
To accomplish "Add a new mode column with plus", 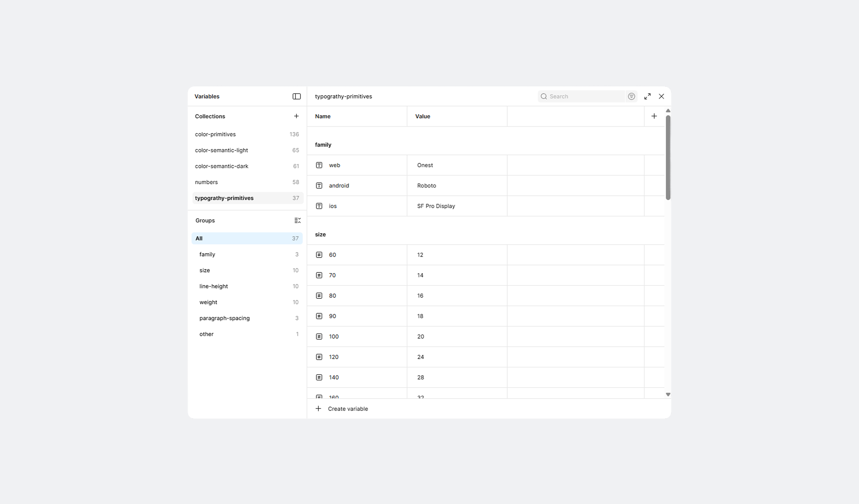I will [654, 116].
